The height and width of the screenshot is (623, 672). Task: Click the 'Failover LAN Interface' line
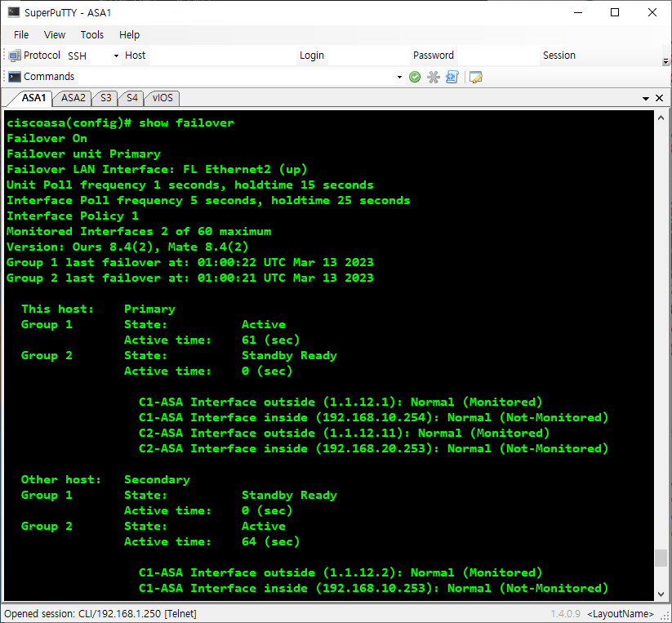tap(157, 169)
